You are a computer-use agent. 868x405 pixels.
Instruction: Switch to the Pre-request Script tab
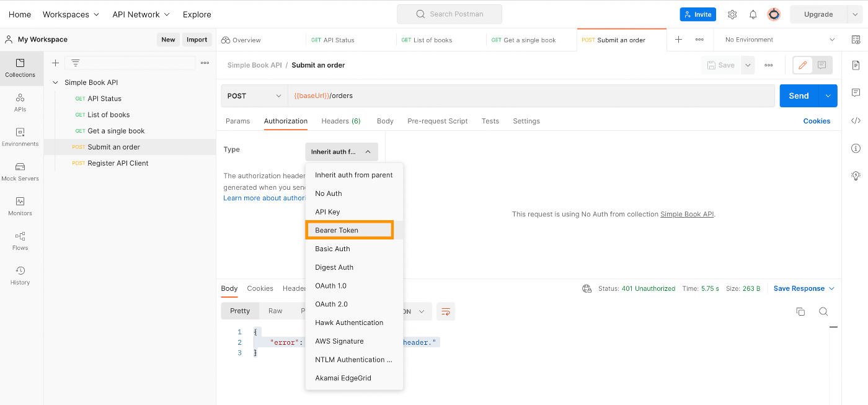click(x=438, y=121)
